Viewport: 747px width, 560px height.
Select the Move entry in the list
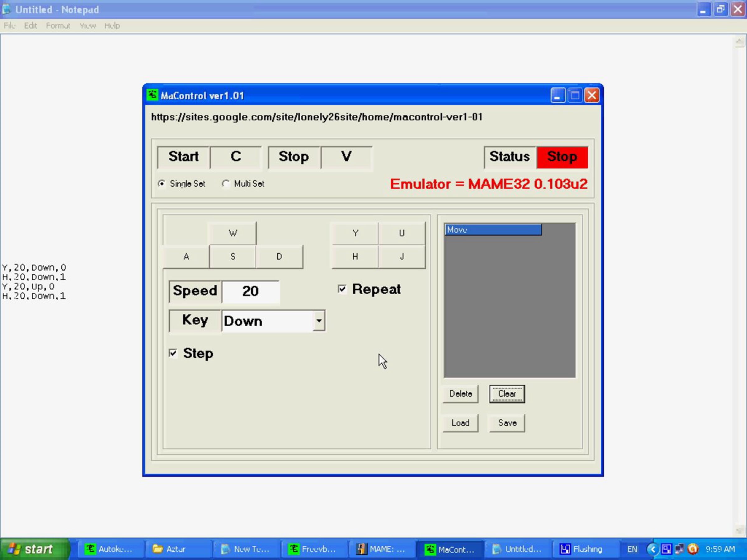click(x=493, y=230)
